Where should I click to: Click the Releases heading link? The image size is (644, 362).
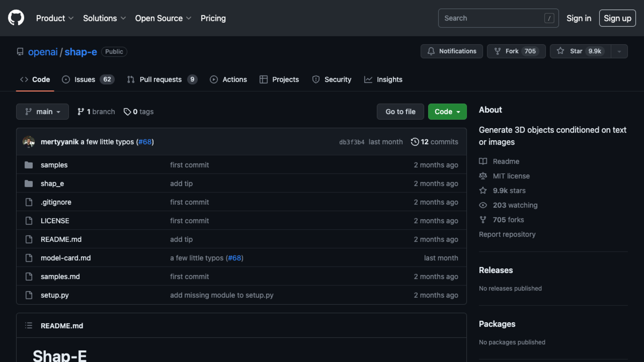496,270
